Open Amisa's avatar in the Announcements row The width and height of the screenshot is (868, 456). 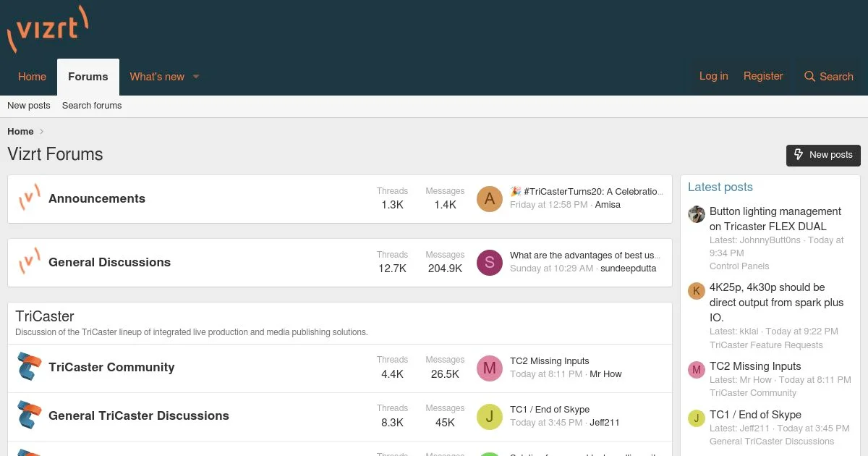[490, 199]
